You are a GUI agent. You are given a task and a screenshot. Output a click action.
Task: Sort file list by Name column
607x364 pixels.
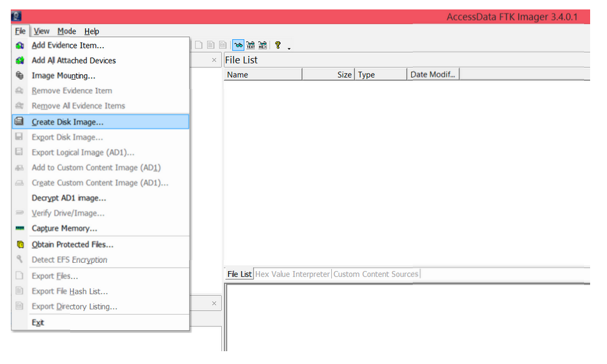coord(262,75)
